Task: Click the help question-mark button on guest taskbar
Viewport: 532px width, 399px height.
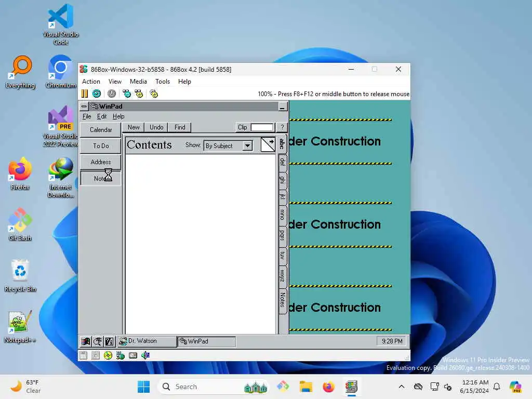Action: (110, 341)
